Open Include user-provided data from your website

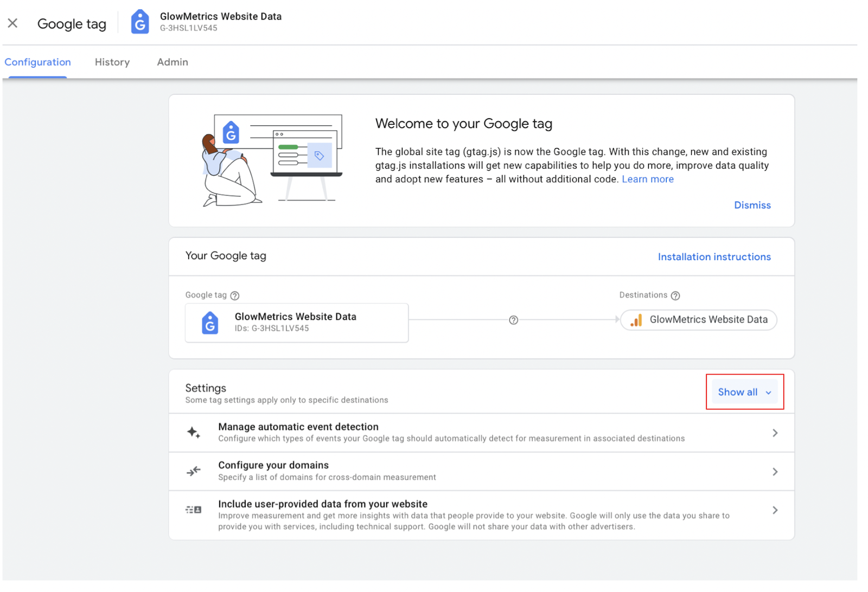482,515
